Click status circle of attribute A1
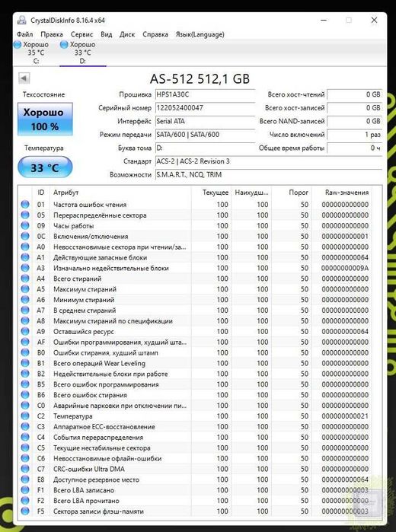The image size is (396, 532). click(25, 257)
